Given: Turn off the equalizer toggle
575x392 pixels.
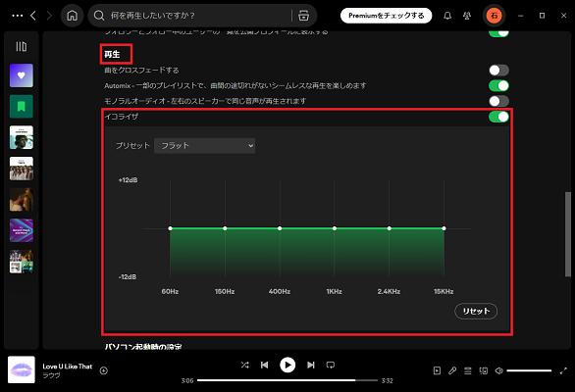Looking at the screenshot, I should [498, 117].
